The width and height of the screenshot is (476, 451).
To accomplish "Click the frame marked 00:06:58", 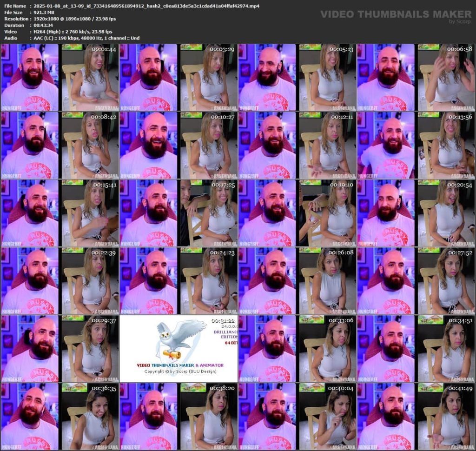I will [416, 77].
